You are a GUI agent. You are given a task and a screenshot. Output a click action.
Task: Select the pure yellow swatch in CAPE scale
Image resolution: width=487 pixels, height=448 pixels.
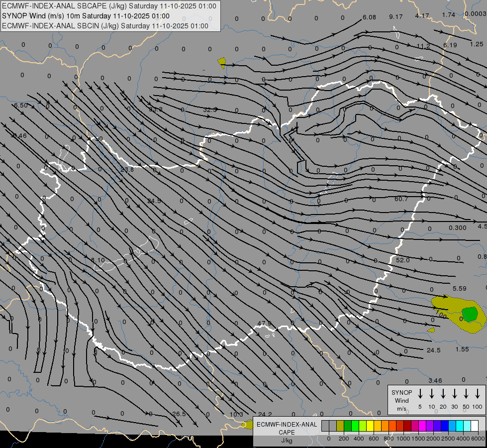[x=370, y=426]
